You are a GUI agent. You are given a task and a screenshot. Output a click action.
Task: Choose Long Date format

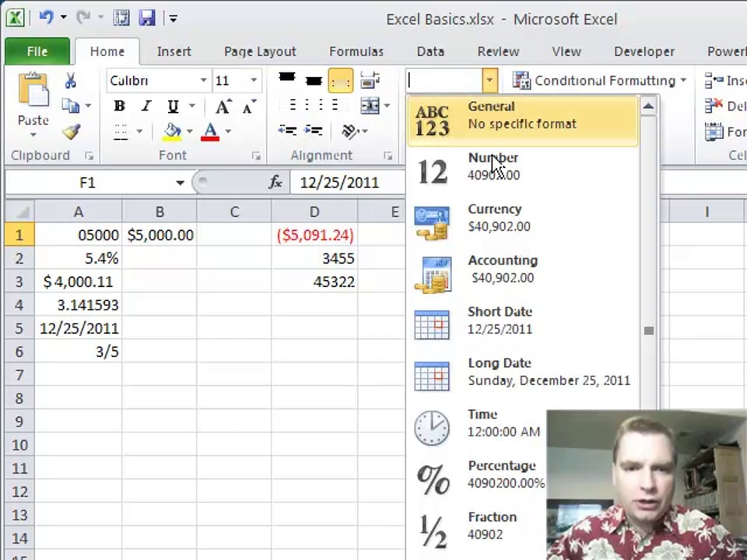523,376
